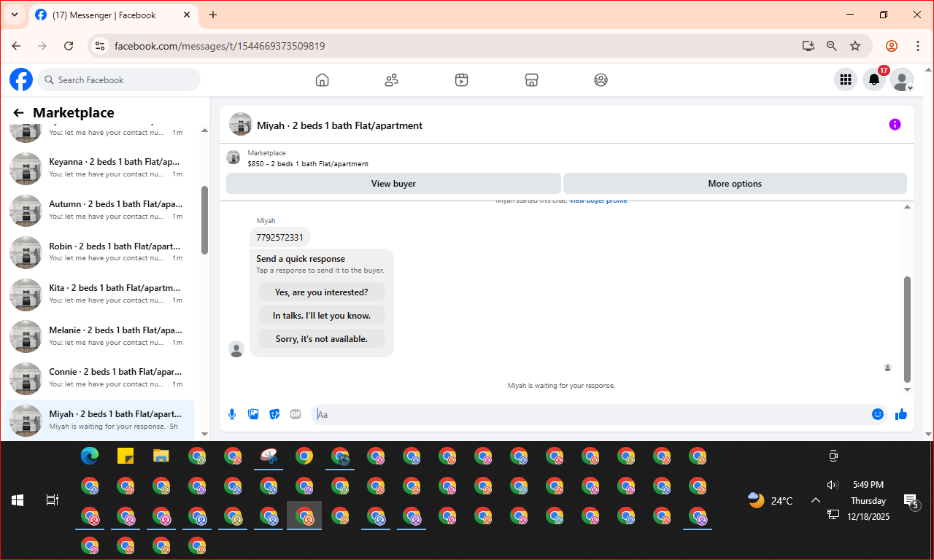The image size is (934, 560).
Task: Open Task View on the taskbar
Action: 53,500
